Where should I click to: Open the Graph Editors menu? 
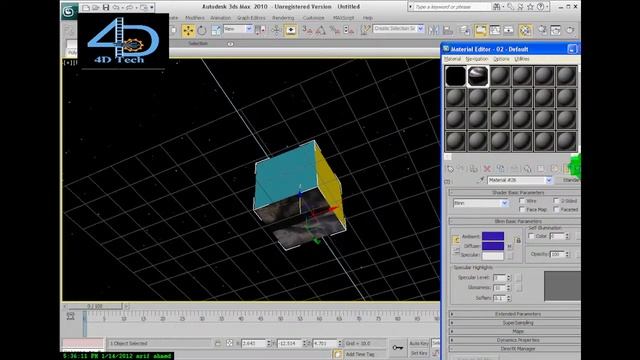click(251, 18)
